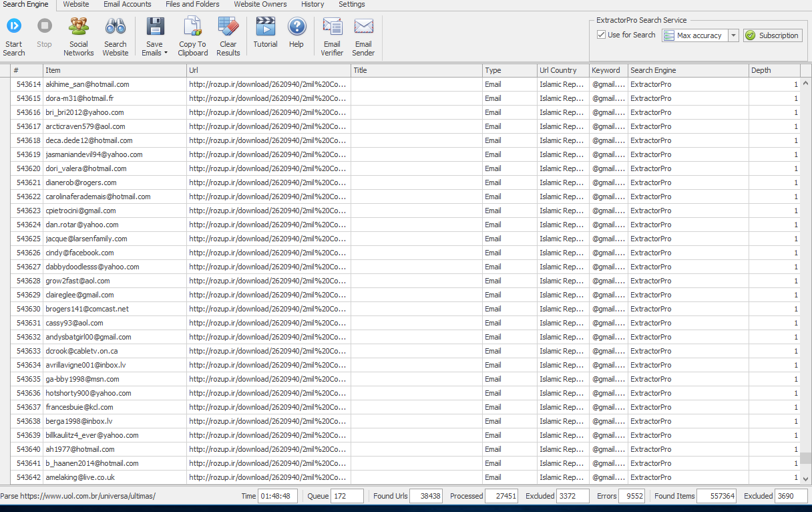The height and width of the screenshot is (512, 812).
Task: Switch to the History tab
Action: (x=313, y=4)
